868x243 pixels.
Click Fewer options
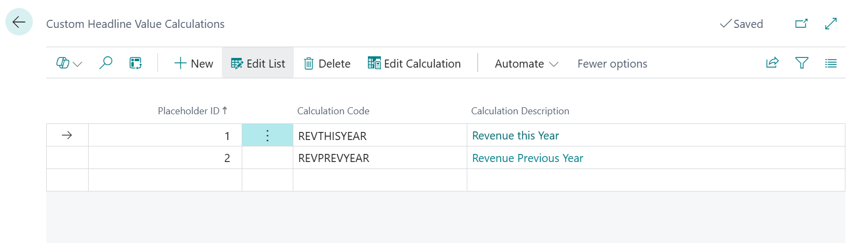coord(612,63)
